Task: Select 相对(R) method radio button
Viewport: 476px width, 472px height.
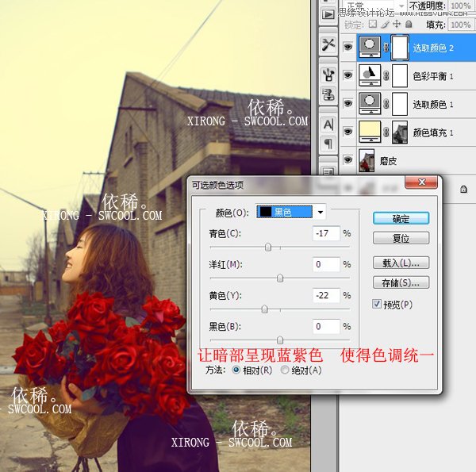Action: pos(236,370)
